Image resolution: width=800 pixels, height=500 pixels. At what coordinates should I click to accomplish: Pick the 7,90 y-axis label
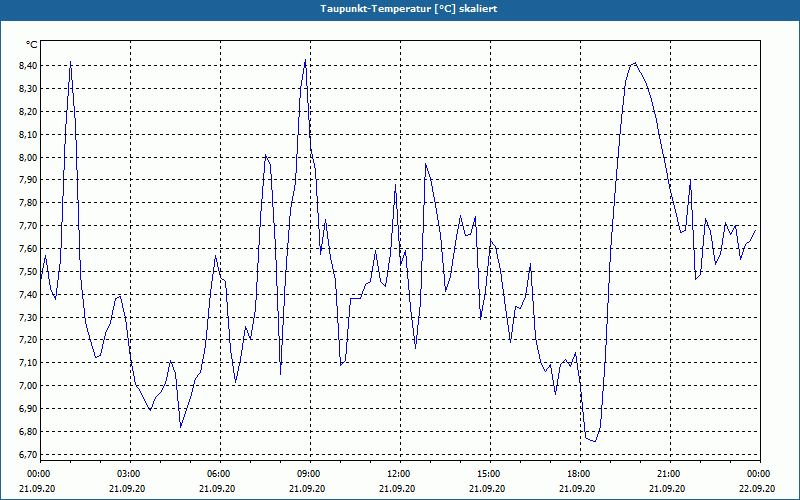pos(28,180)
